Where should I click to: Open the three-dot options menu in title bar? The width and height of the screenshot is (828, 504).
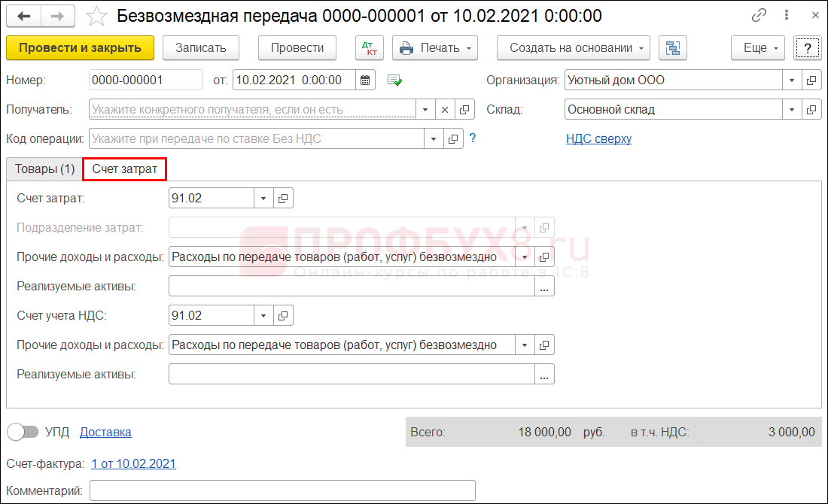click(x=787, y=15)
